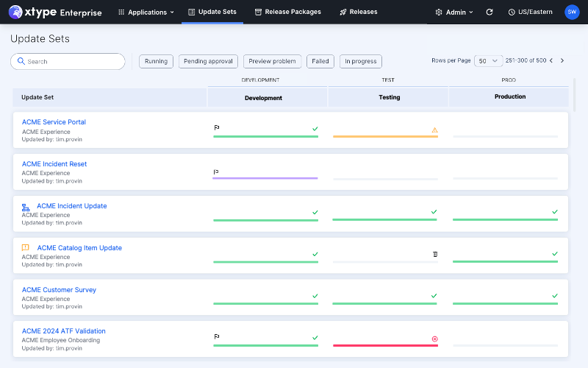The height and width of the screenshot is (368, 588).
Task: Click the vertical scrollbar on the right
Action: tap(574, 95)
